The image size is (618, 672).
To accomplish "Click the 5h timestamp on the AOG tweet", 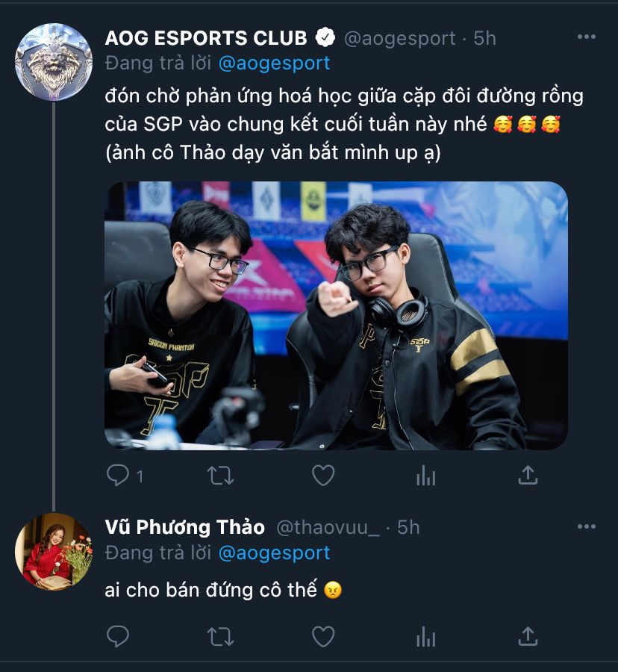I will pyautogui.click(x=484, y=38).
